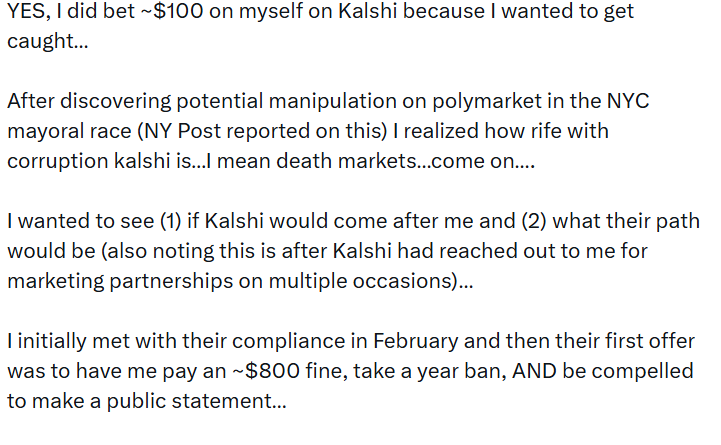Click the word "caught..." ending first paragraph

point(48,44)
